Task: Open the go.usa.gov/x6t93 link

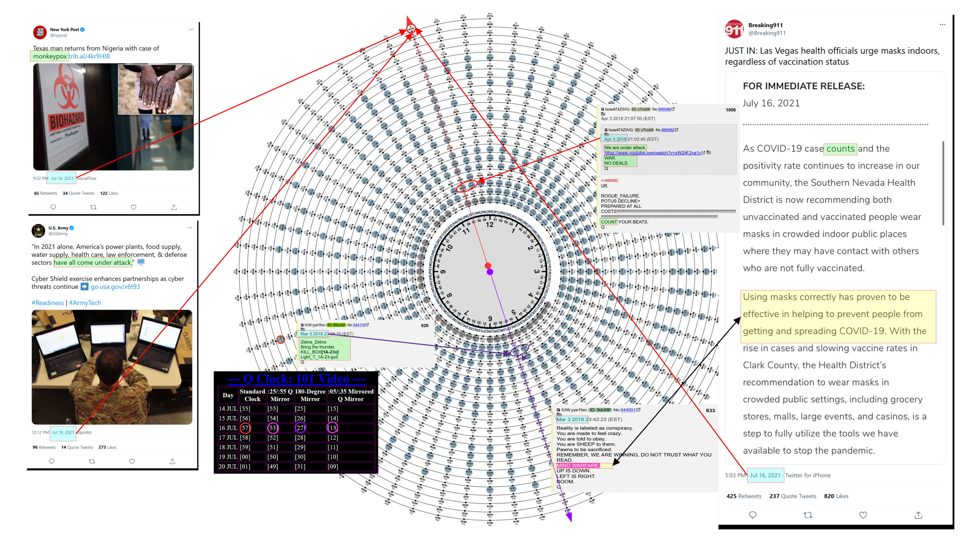Action: pos(115,286)
